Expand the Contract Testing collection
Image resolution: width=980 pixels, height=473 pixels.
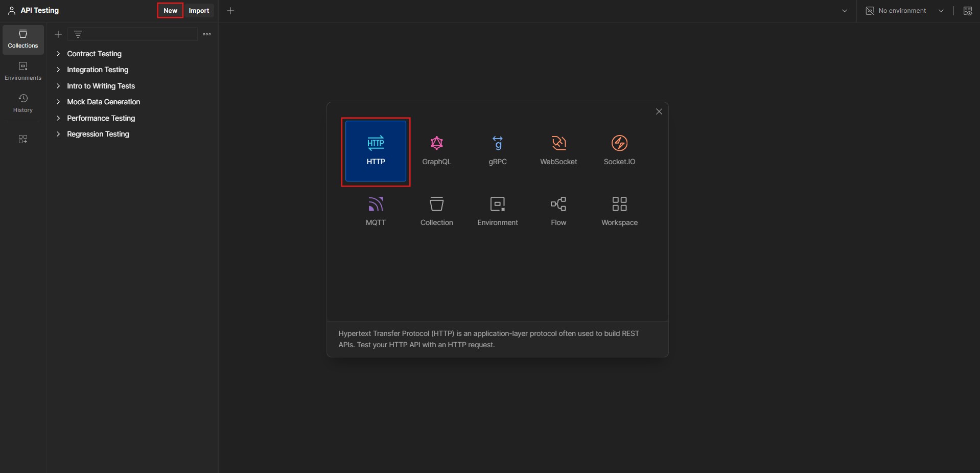[58, 54]
